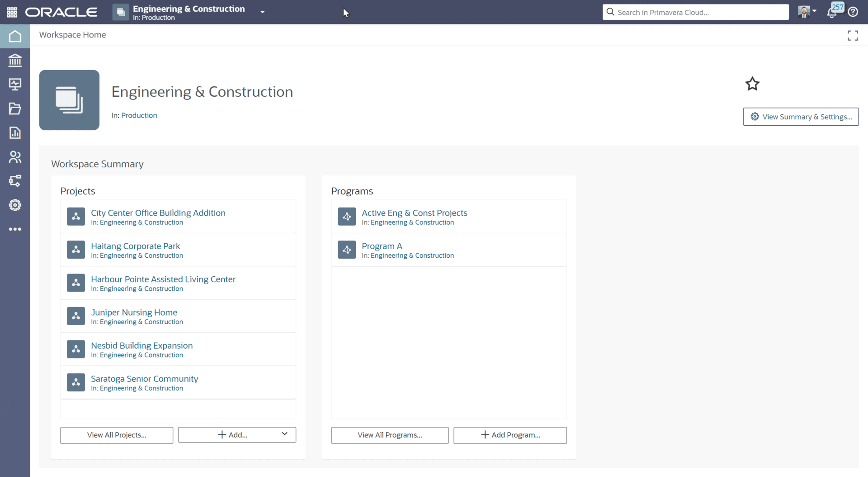
Task: Open the more options ellipsis in sidebar
Action: [15, 229]
